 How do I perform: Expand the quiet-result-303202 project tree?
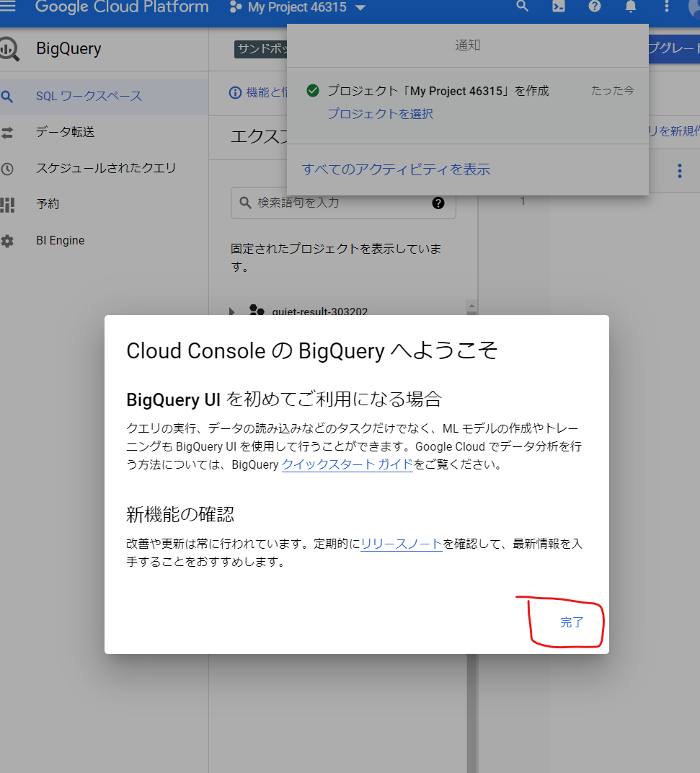pyautogui.click(x=231, y=312)
